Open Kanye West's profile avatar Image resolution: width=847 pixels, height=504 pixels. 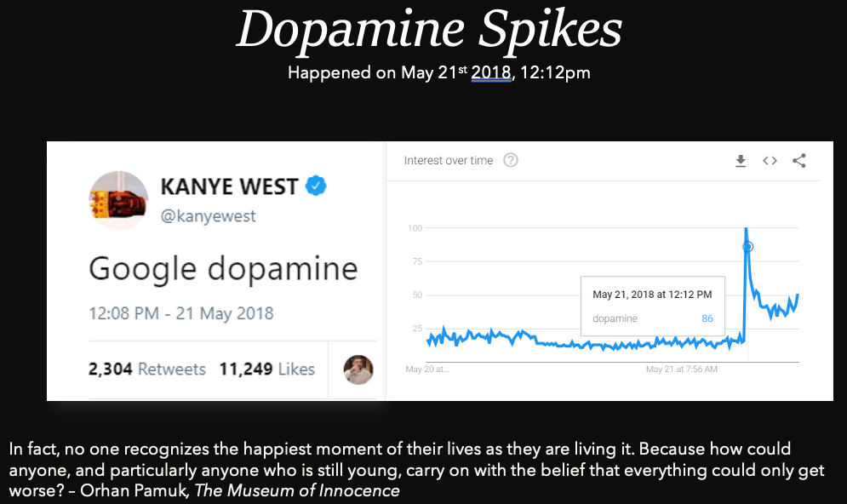click(119, 199)
